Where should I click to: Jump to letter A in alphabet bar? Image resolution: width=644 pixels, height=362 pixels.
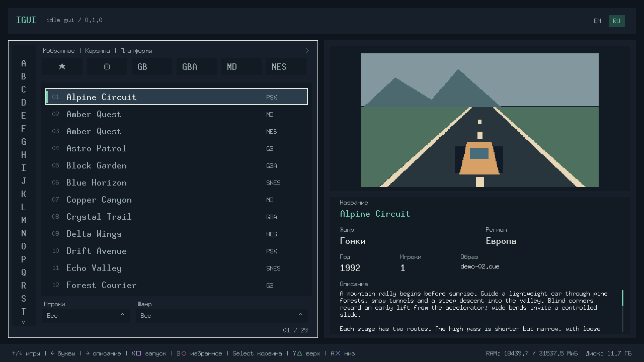tap(23, 63)
